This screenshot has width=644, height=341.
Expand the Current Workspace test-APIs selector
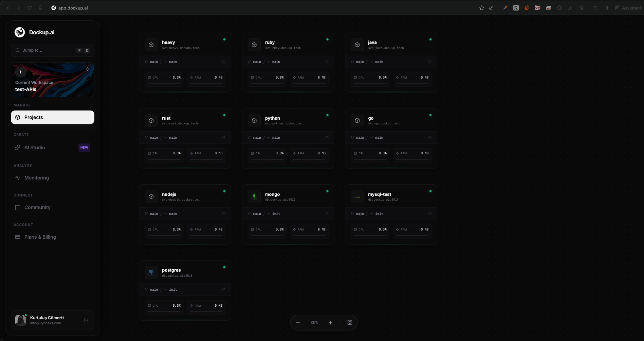pyautogui.click(x=53, y=80)
